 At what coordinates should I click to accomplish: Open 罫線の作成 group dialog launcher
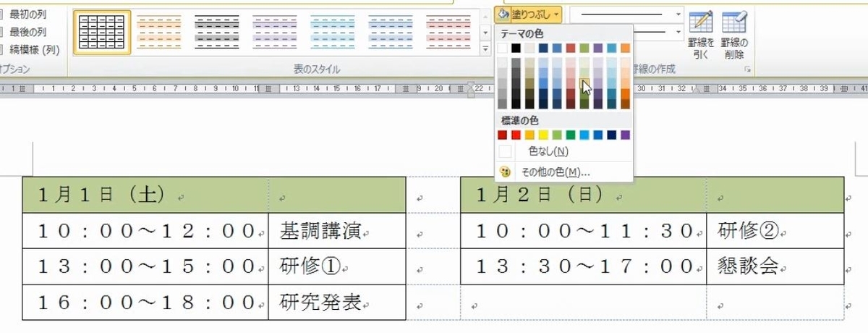[748, 69]
